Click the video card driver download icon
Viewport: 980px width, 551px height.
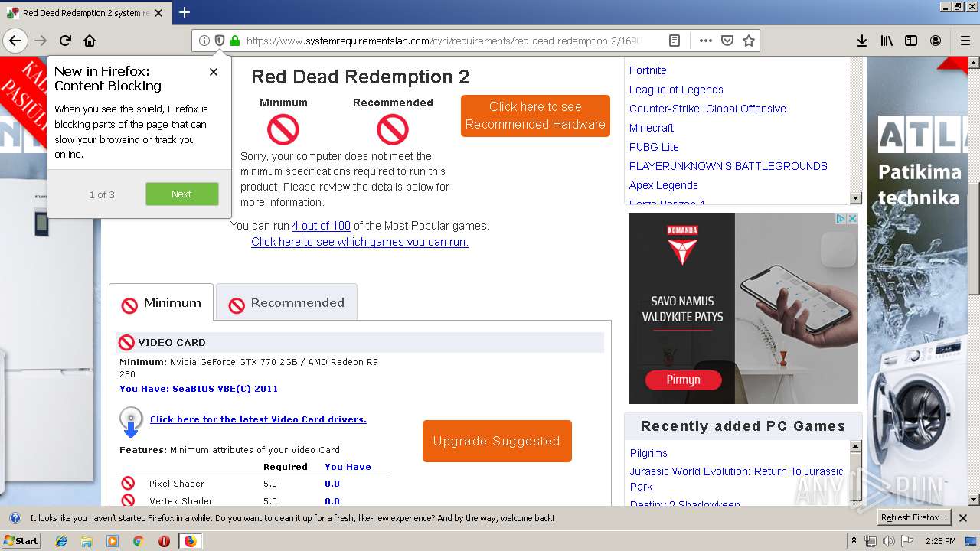tap(130, 422)
